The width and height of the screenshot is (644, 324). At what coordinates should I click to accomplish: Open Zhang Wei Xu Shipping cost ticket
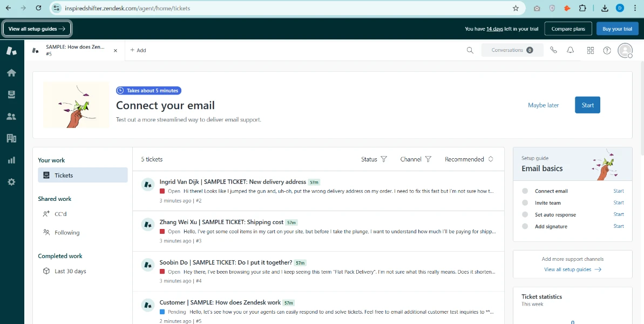pos(318,231)
